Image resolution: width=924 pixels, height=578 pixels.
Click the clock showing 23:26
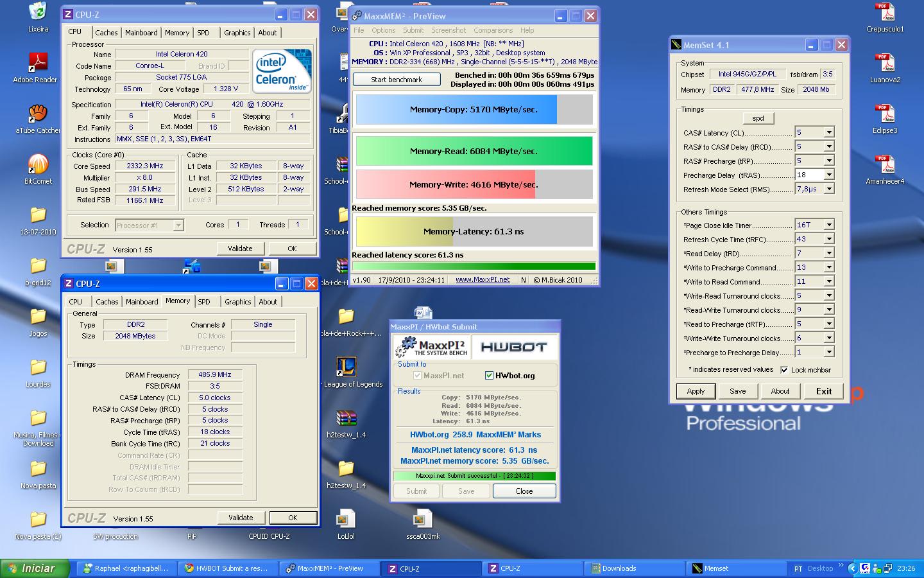[x=906, y=568]
